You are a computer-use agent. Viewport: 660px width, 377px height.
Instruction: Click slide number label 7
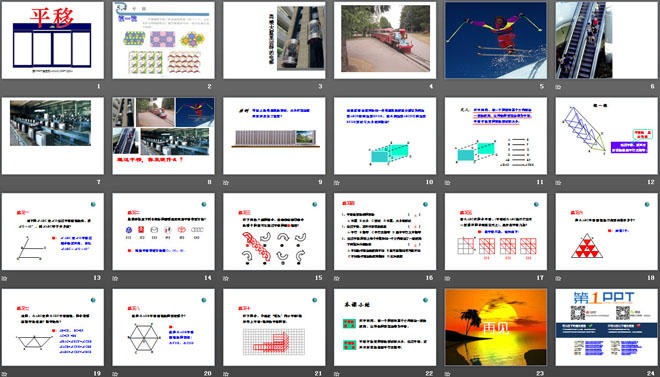[x=99, y=182]
